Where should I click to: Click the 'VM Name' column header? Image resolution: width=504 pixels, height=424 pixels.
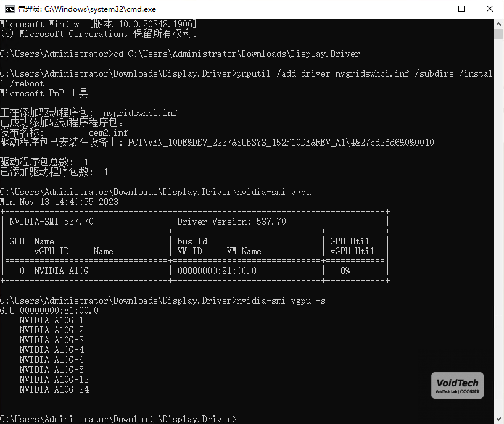coord(244,251)
